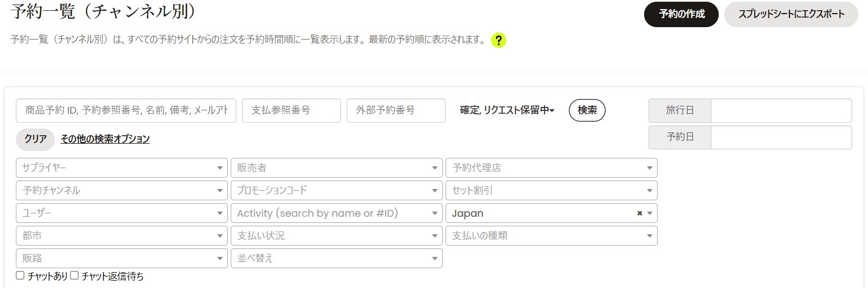Open the 支払い状況 dropdown
Viewport: 868px width, 288px height.
tap(336, 236)
